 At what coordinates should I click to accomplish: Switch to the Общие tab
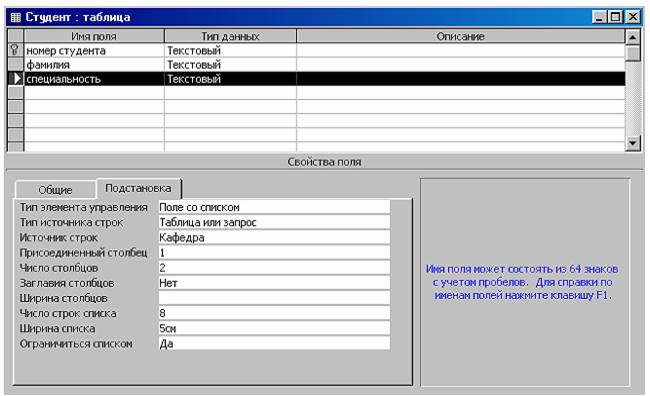point(55,190)
